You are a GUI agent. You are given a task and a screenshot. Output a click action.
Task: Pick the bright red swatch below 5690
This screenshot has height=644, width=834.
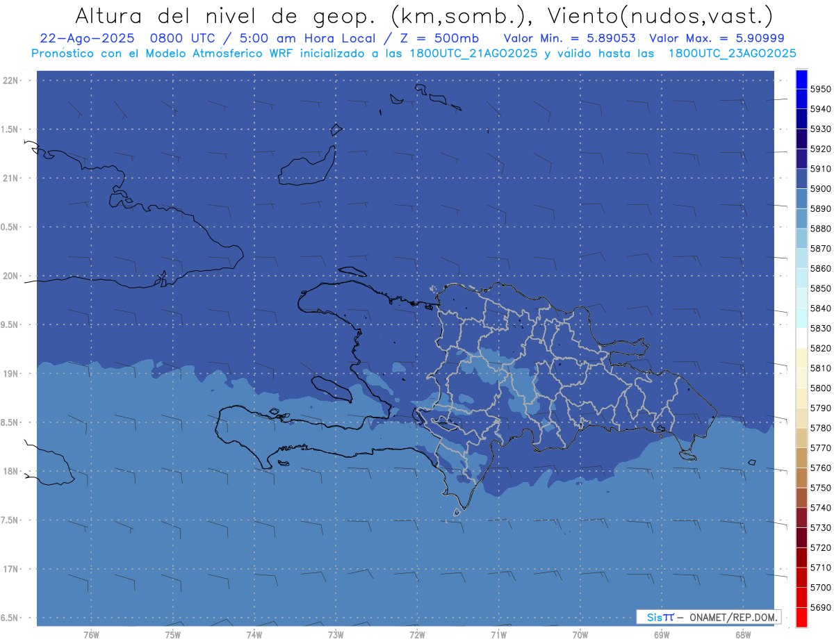click(x=801, y=617)
